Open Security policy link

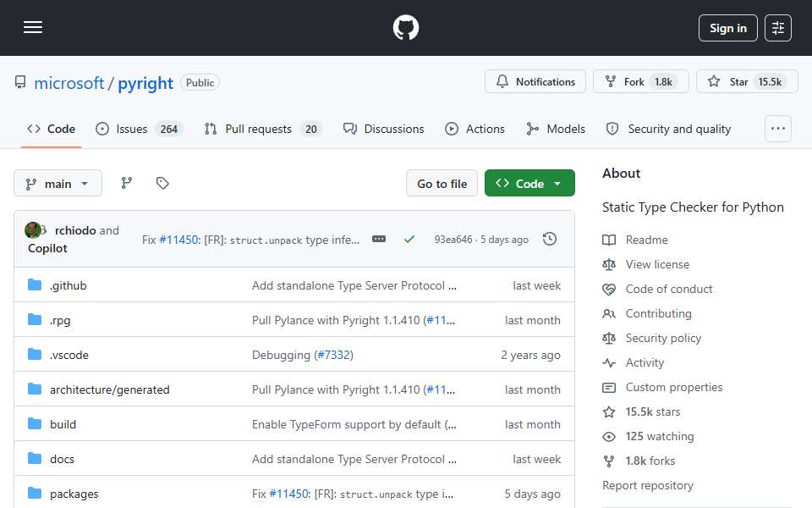tap(663, 339)
